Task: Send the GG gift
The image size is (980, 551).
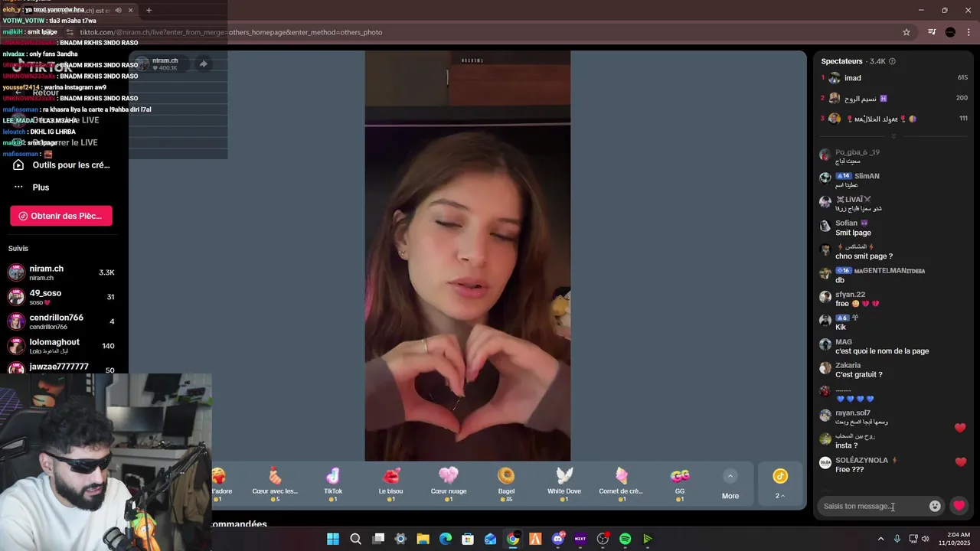Action: coord(680,484)
